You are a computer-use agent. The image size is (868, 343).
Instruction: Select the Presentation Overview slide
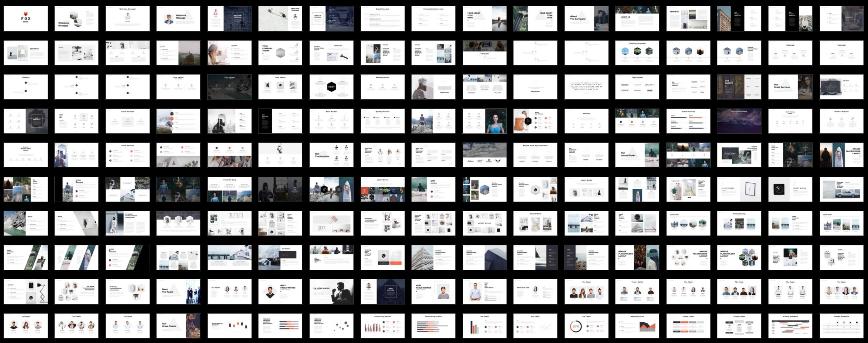pos(433,19)
